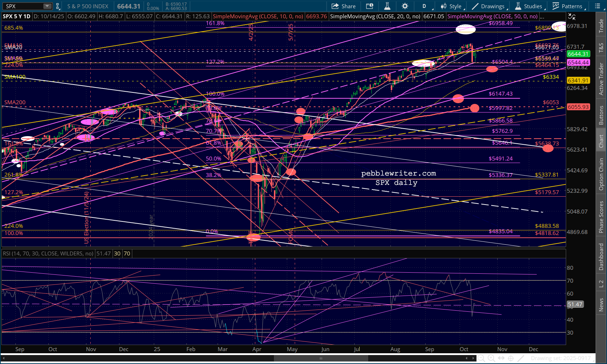607x364 pixels.
Task: Select the trendline drawing tool icon
Action: pyautogui.click(x=521, y=358)
